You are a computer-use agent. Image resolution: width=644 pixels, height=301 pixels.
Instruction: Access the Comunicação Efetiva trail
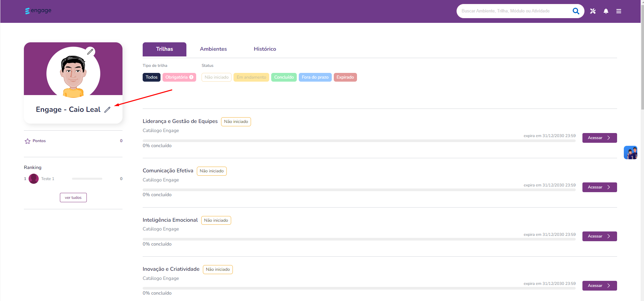pyautogui.click(x=600, y=187)
